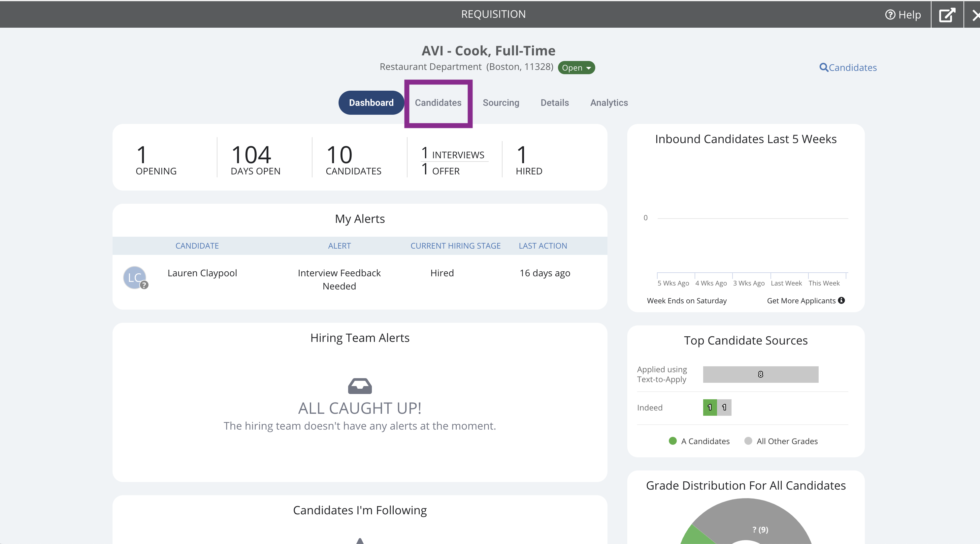Viewport: 980px width, 544px height.
Task: Sort by the ALERT column header
Action: point(339,246)
